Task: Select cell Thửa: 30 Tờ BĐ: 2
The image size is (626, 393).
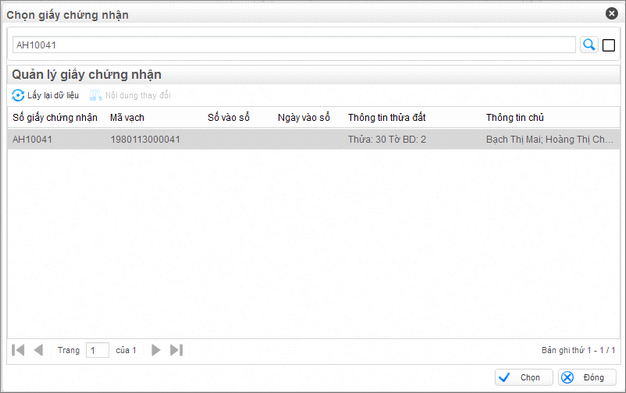Action: [387, 139]
